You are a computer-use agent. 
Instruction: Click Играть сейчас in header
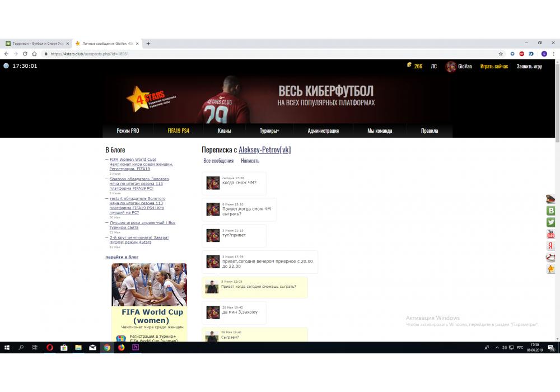[x=494, y=67]
